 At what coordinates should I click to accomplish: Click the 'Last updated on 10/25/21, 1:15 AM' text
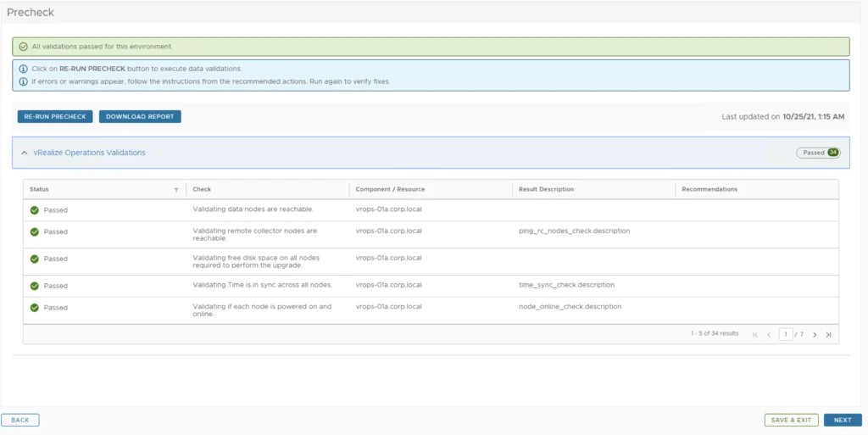782,117
